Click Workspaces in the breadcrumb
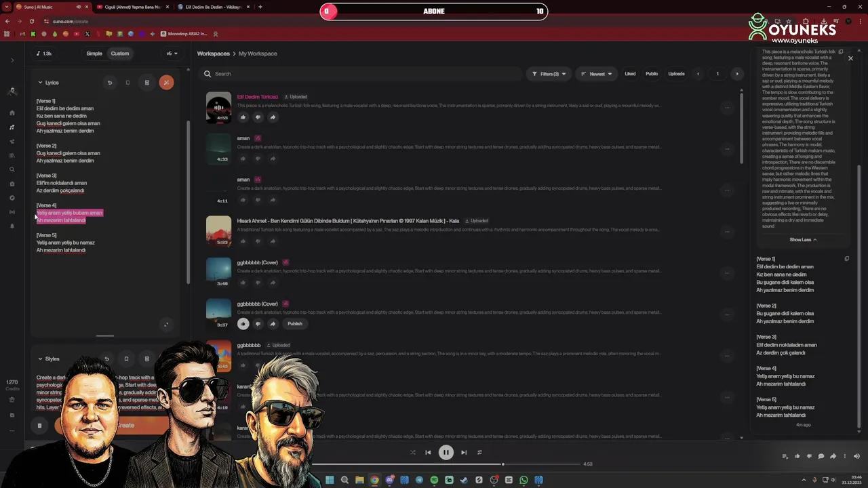868x488 pixels. [x=214, y=54]
